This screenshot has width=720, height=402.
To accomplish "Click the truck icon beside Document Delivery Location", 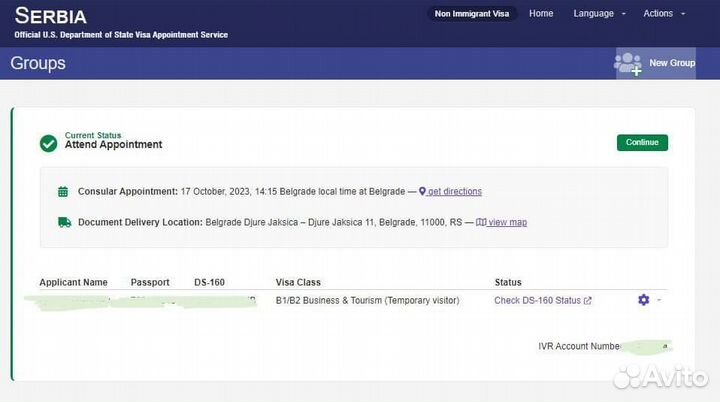I will pos(64,222).
